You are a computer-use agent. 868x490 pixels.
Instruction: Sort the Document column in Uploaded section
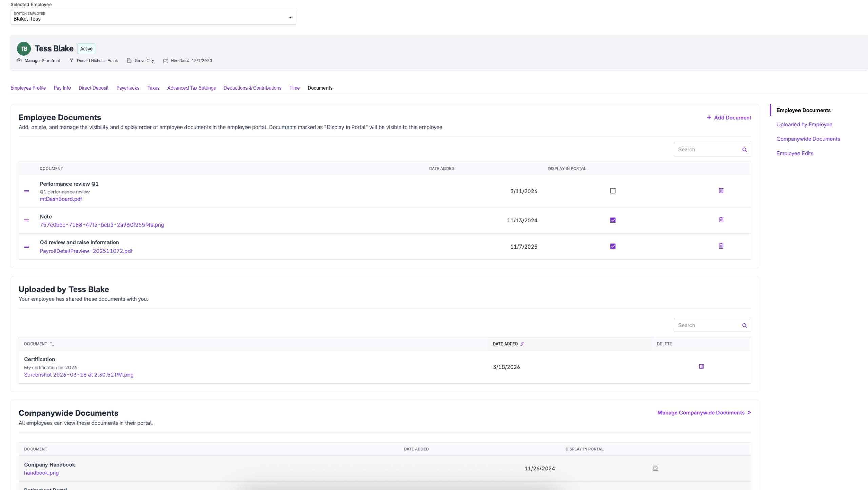click(x=52, y=344)
